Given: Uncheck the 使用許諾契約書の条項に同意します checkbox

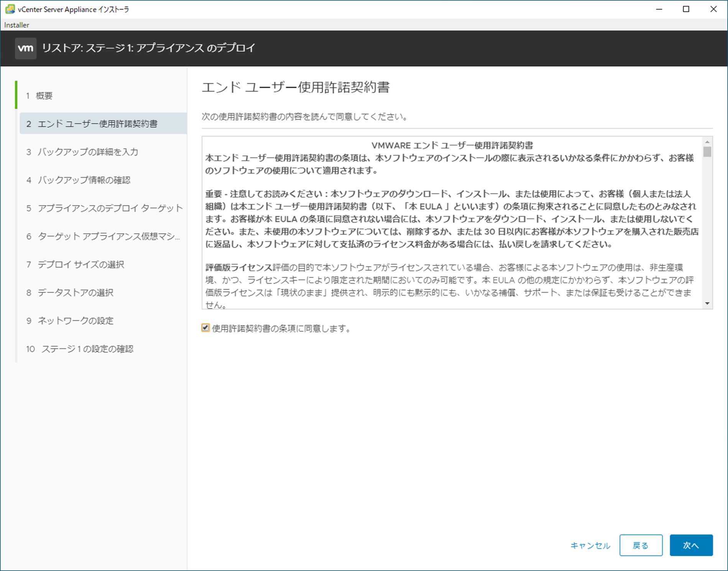Looking at the screenshot, I should (x=205, y=328).
